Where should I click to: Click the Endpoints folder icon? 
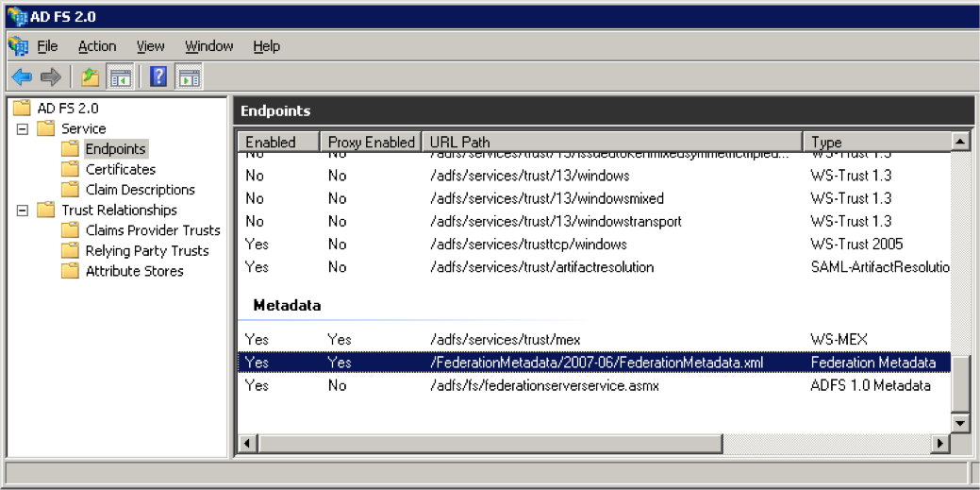70,149
